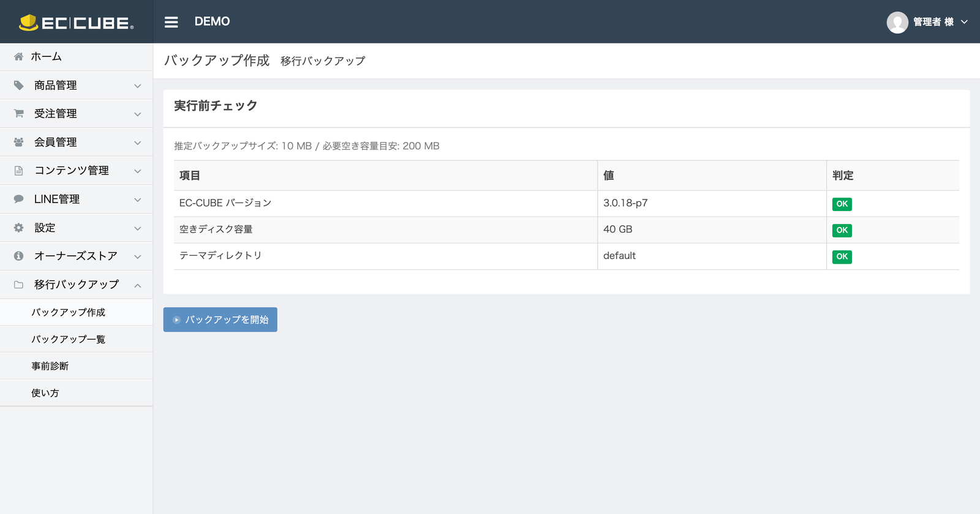
Task: Select 使い方 submenu item
Action: [x=76, y=393]
